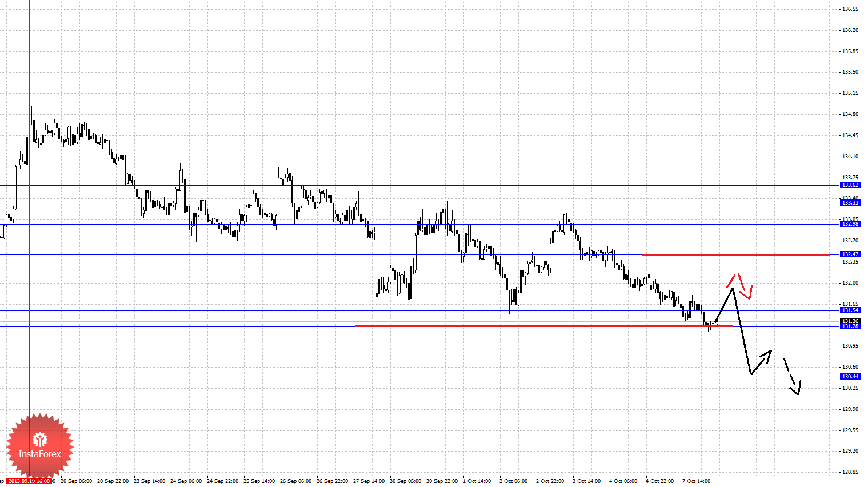Viewport: 868px width, 487px height.
Task: Select the 30 Sep 22:00 time label
Action: click(x=442, y=481)
